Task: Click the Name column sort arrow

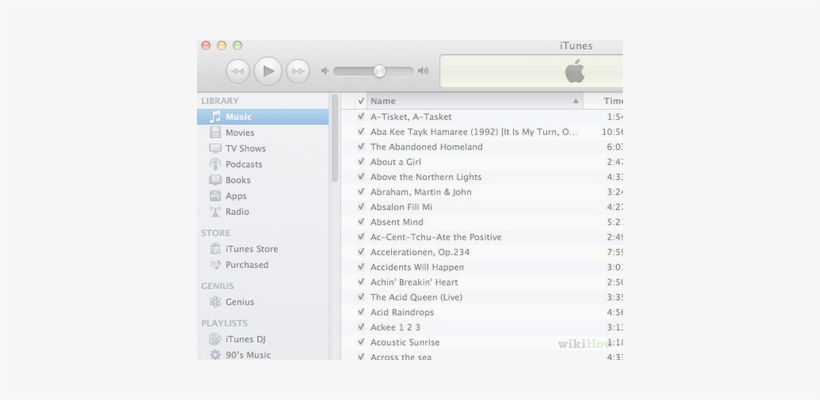Action: coord(576,101)
